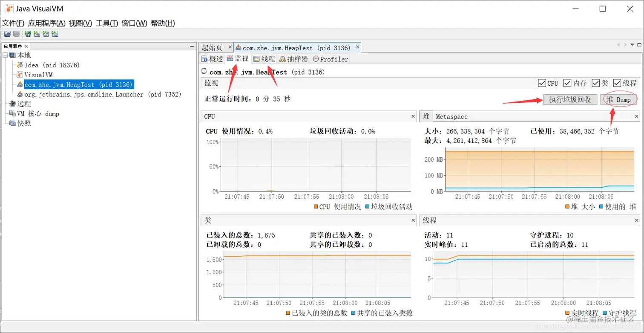Image resolution: width=644 pixels, height=333 pixels.
Task: Uncheck the 类 checkbox
Action: point(595,83)
